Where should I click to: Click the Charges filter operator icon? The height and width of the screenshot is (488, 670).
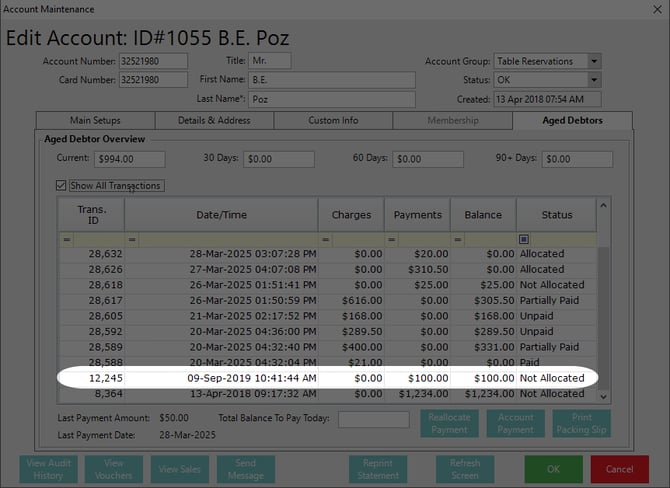tap(325, 240)
